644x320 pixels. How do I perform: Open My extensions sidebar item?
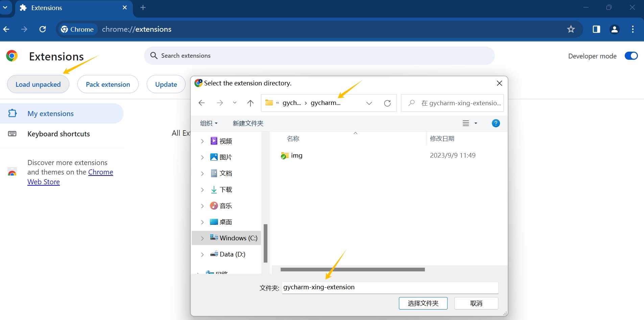click(x=62, y=113)
